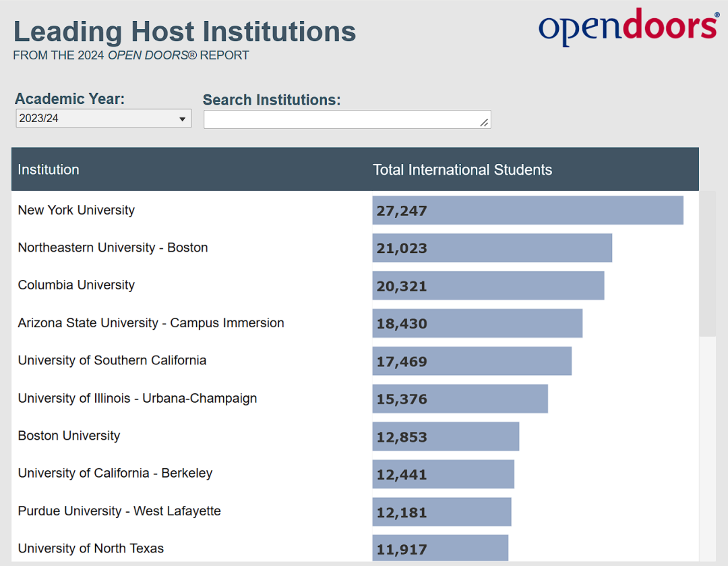This screenshot has height=566, width=728.
Task: Sort by the Institution column header
Action: [x=49, y=169]
